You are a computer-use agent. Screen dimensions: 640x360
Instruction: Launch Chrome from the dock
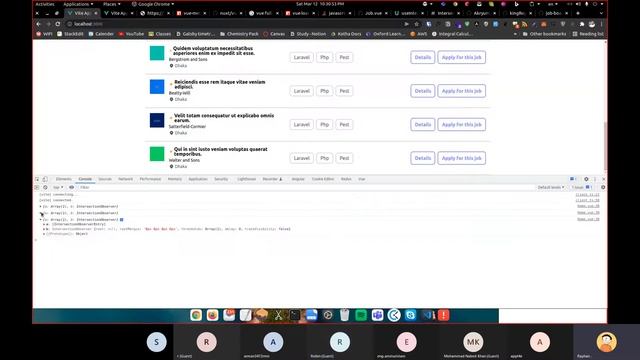point(196,315)
